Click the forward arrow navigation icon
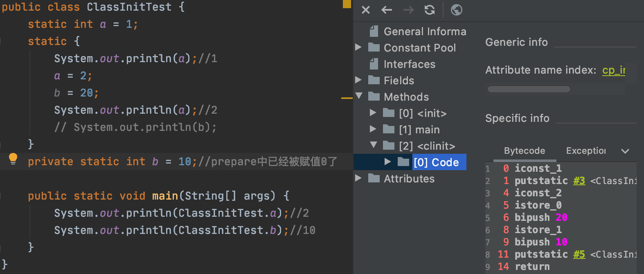The width and height of the screenshot is (644, 274). 408,10
